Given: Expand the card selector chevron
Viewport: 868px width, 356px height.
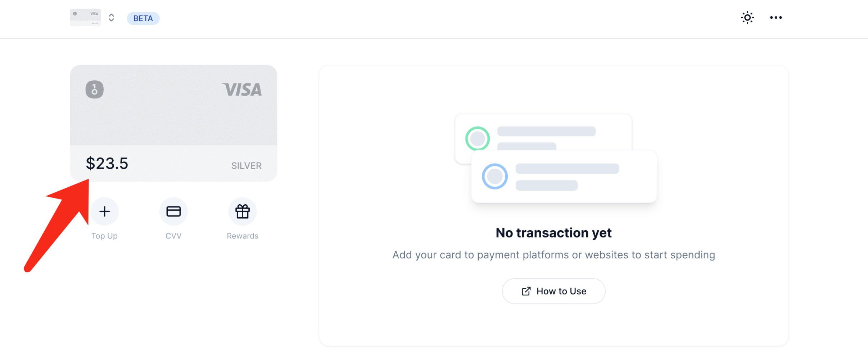Looking at the screenshot, I should point(112,18).
